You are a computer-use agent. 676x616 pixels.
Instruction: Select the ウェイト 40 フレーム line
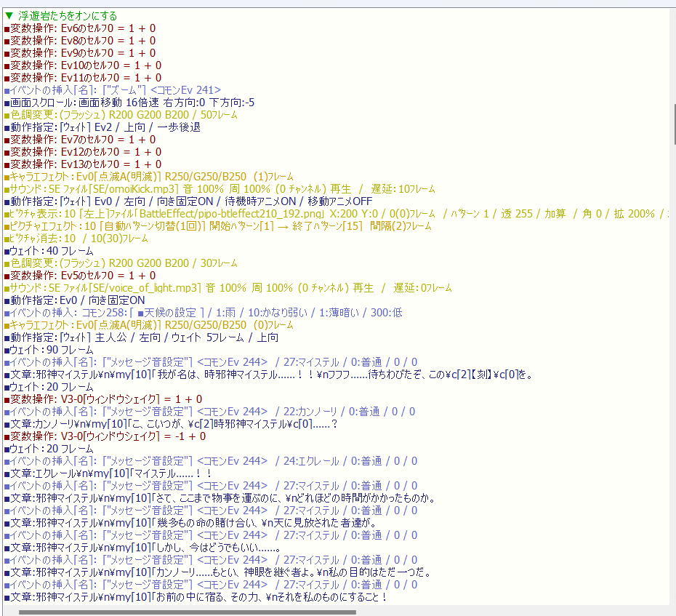[49, 251]
